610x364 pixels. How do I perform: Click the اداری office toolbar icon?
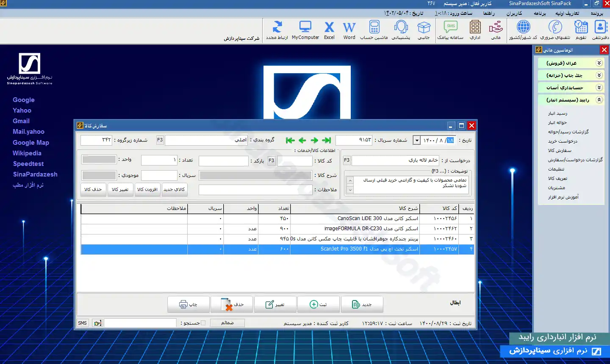coord(475,30)
